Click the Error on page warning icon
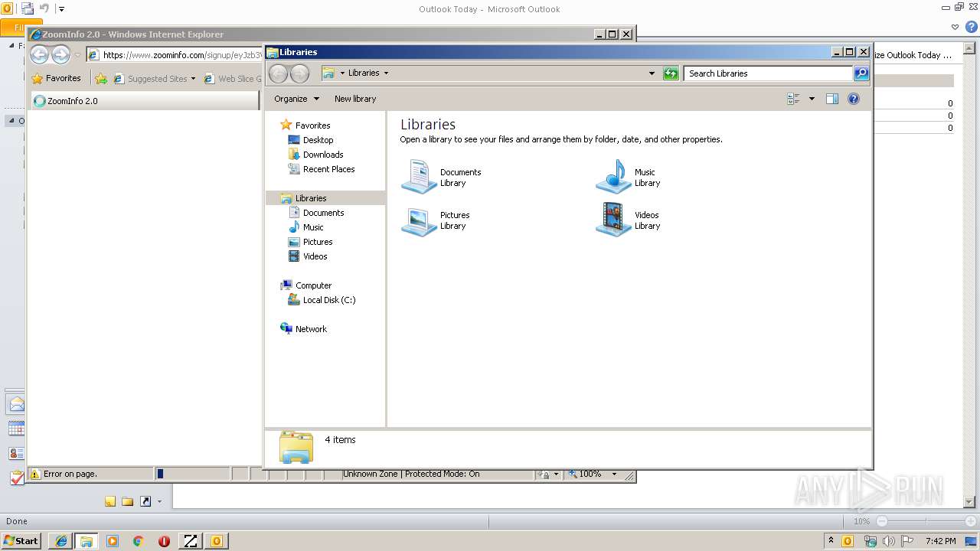Image resolution: width=980 pixels, height=551 pixels. (34, 474)
